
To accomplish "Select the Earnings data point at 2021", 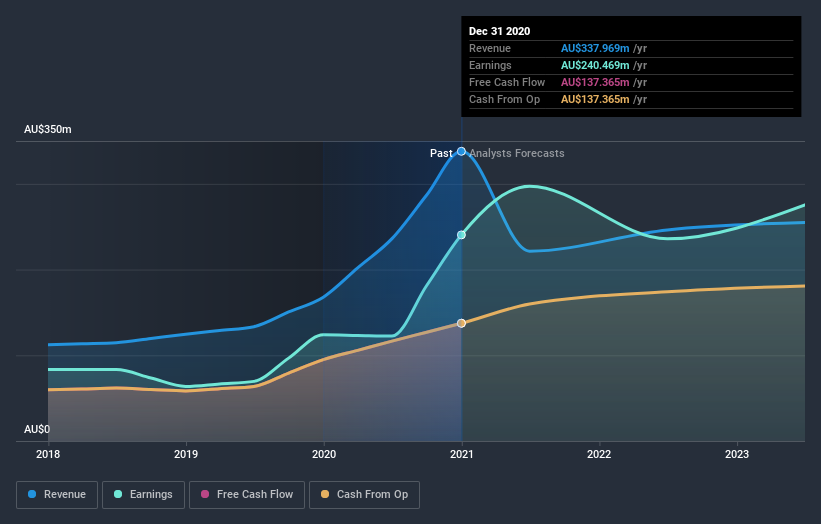I will (461, 235).
